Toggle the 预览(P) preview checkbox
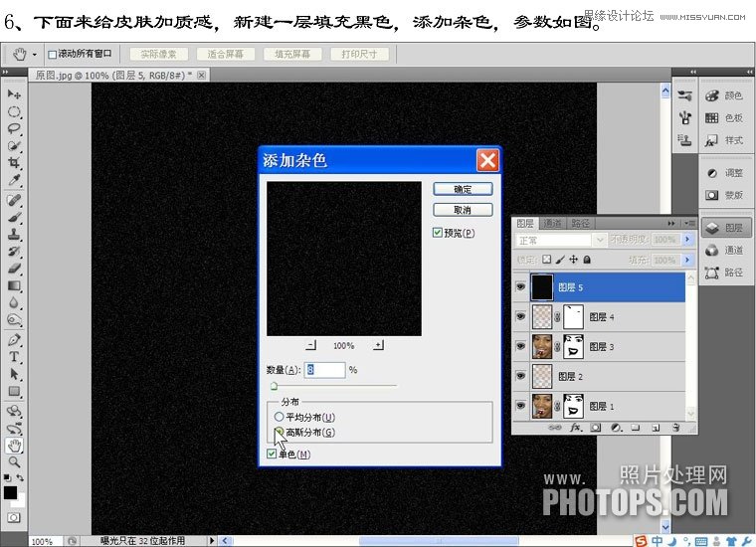The image size is (756, 547). click(x=438, y=233)
